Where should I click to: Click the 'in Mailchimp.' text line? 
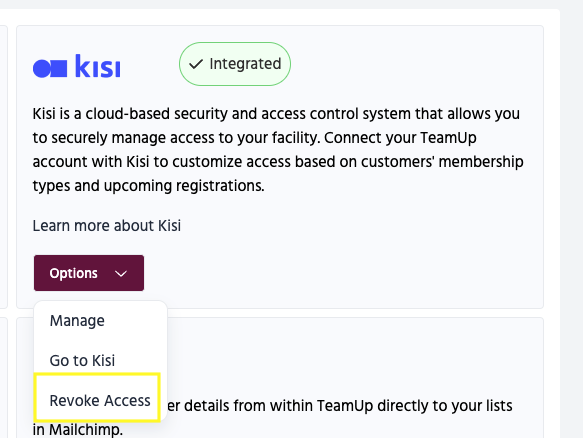77,430
